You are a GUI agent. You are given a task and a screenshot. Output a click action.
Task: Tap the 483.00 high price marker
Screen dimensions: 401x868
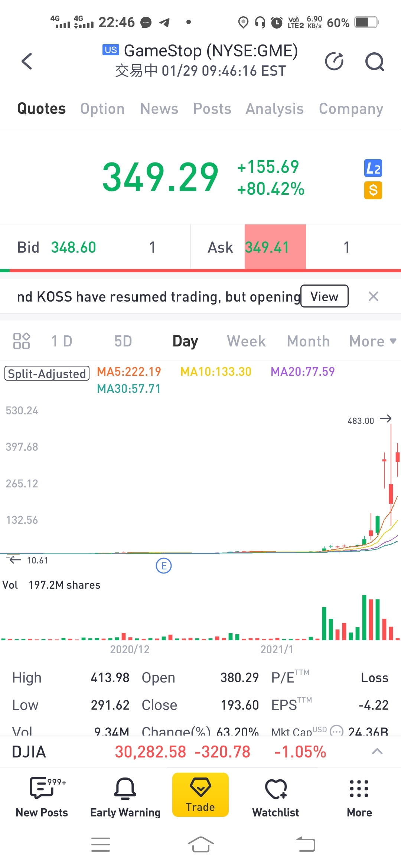pos(361,421)
